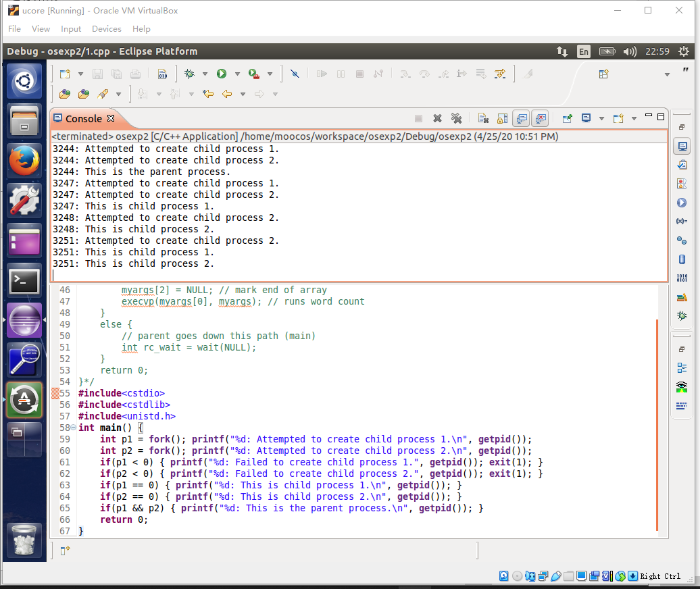Image resolution: width=700 pixels, height=589 pixels.
Task: Open Executables play-circle icon in sidebar
Action: (x=682, y=203)
